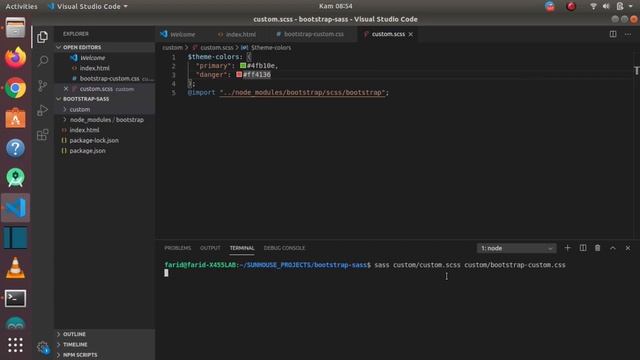Maximize the terminal panel size
Screen dimensions: 640x360
[x=613, y=248]
